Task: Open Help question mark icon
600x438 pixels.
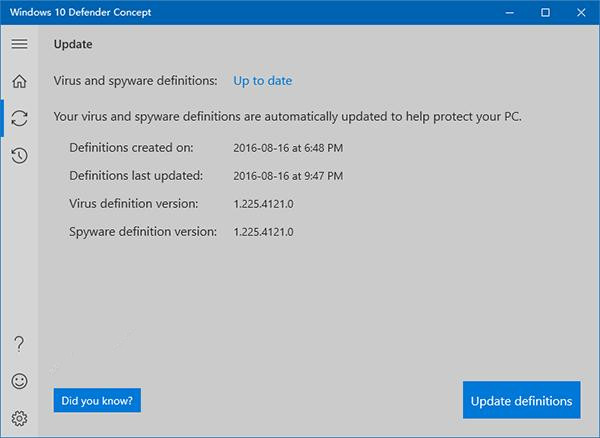Action: 19,344
